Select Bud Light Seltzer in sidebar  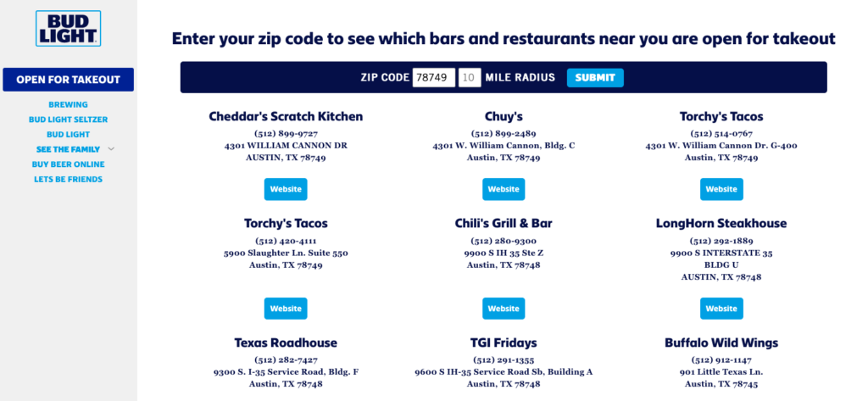(x=68, y=120)
